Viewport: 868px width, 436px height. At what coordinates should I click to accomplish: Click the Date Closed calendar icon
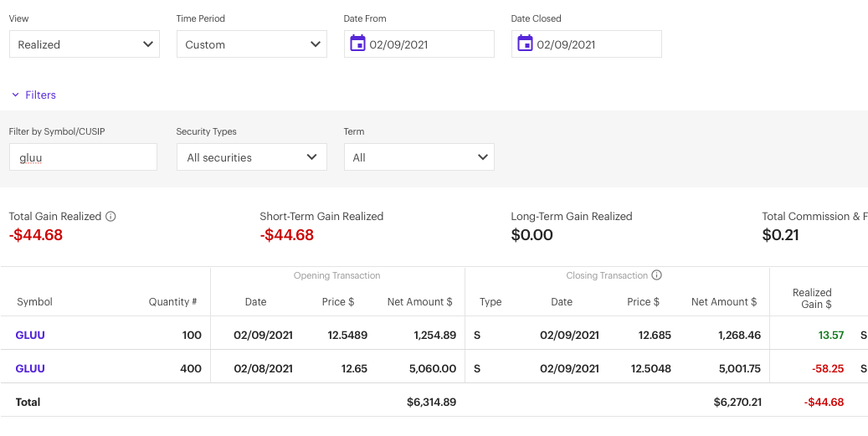tap(525, 44)
